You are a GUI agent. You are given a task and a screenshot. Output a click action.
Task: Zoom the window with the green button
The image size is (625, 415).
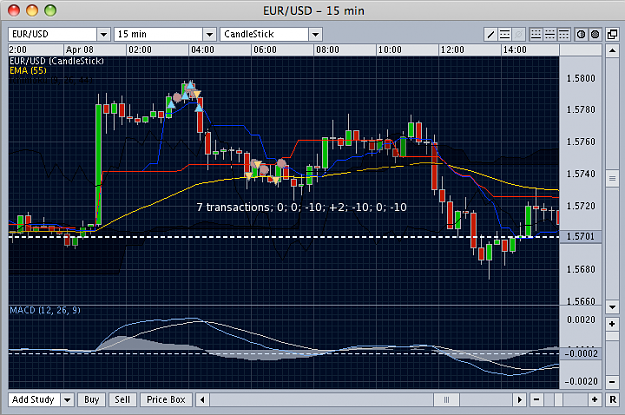click(x=50, y=10)
